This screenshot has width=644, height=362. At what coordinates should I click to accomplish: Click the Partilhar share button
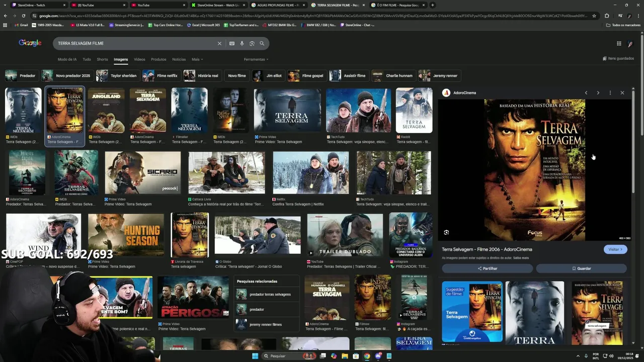tap(488, 268)
